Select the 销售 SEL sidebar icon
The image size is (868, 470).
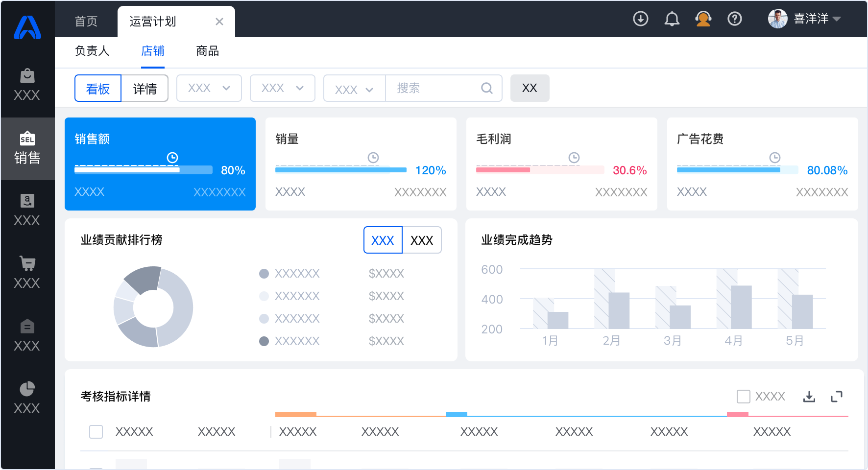(x=27, y=138)
